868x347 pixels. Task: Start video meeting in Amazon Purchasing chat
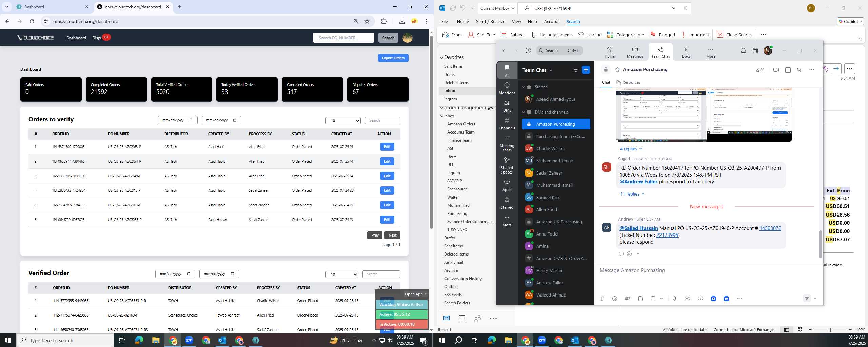coord(776,70)
